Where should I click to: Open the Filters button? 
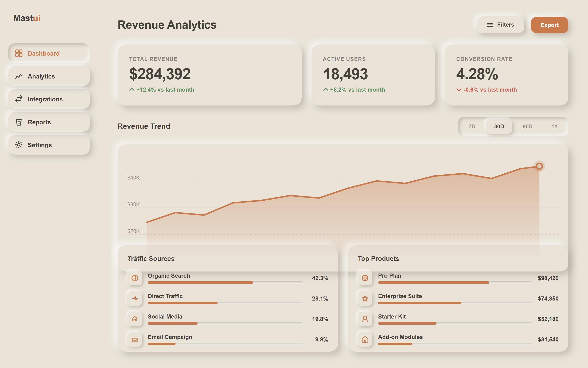[500, 25]
